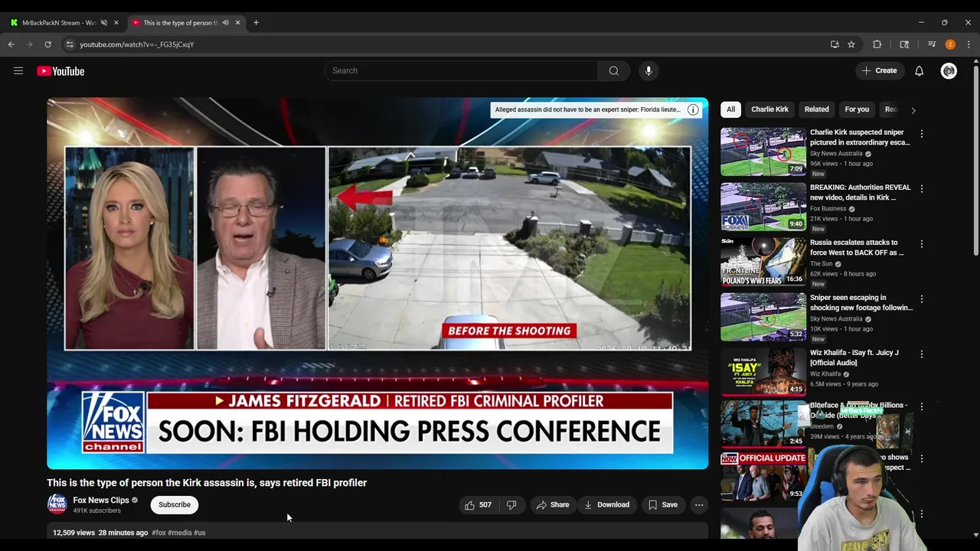Click the Sky News Australia channel under first video
Screen dimensions: 980x551
836,154
